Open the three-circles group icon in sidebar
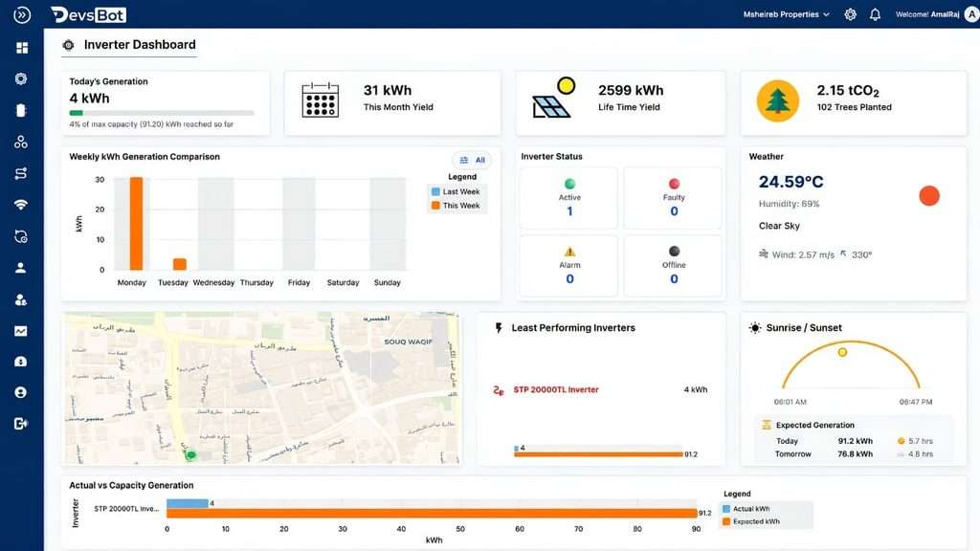The image size is (980, 551). coord(21,142)
